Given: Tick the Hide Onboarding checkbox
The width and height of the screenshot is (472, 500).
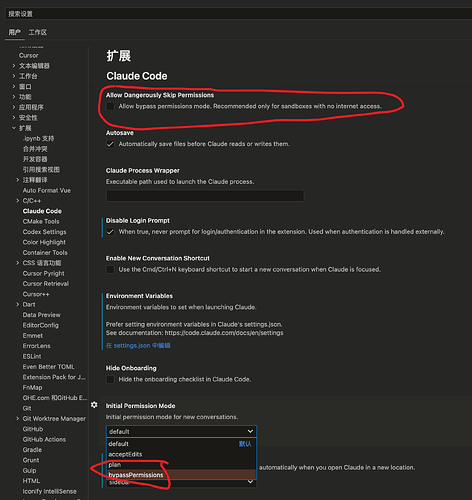Looking at the screenshot, I should tap(110, 379).
